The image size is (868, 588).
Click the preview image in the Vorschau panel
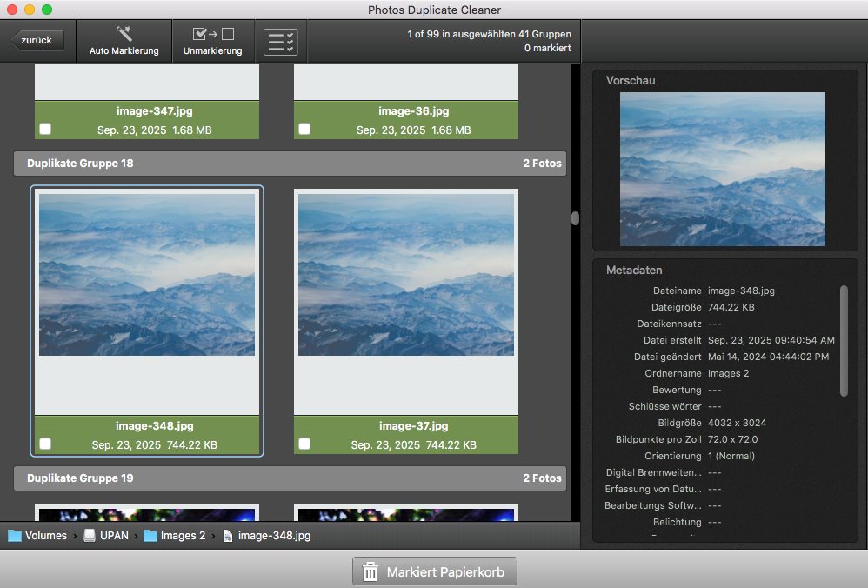pos(724,169)
